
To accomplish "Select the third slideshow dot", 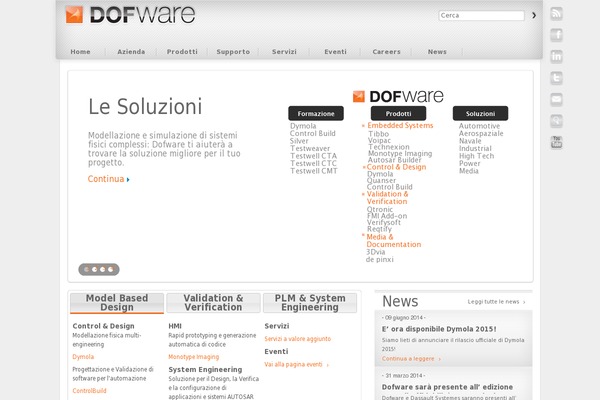I will 103,269.
